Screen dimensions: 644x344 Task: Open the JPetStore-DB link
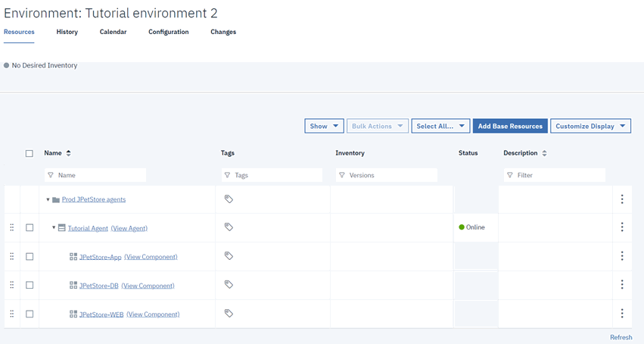tap(98, 286)
